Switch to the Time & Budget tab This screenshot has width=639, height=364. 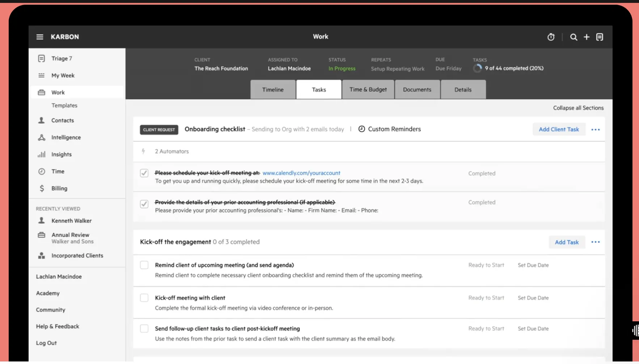(368, 90)
